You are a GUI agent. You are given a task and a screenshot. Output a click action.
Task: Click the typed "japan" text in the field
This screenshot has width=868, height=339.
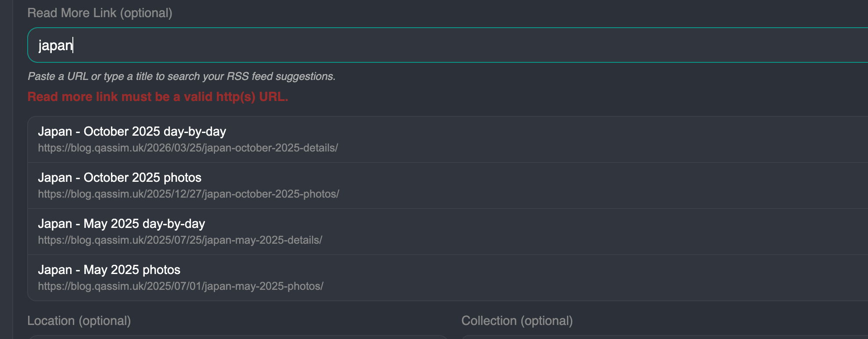55,46
